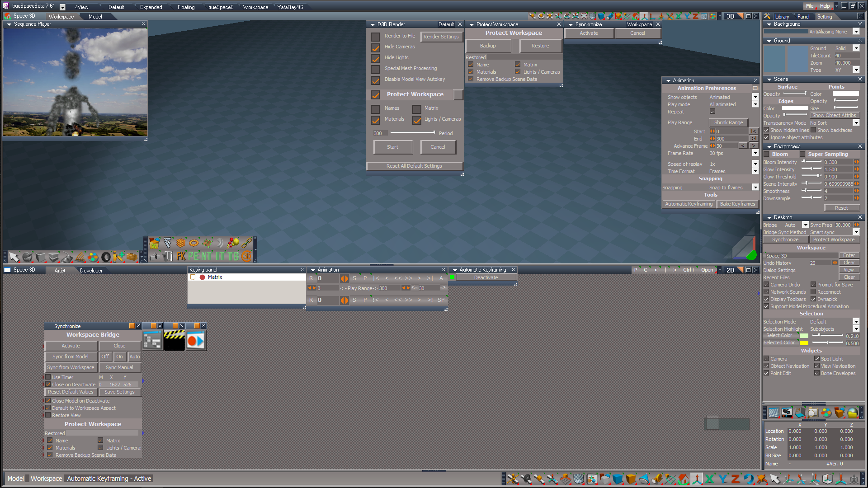Click the blue Y axis icon in the bottom toolbar
The image size is (868, 488).
(723, 479)
